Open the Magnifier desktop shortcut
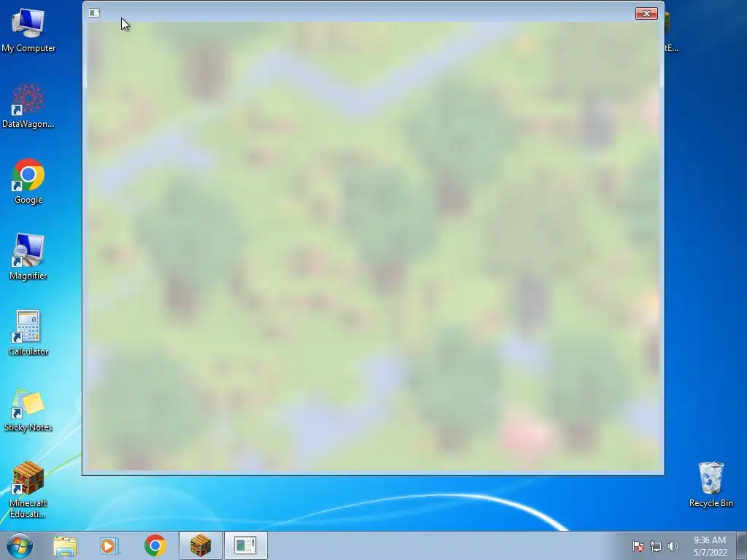The image size is (747, 560). tap(28, 257)
